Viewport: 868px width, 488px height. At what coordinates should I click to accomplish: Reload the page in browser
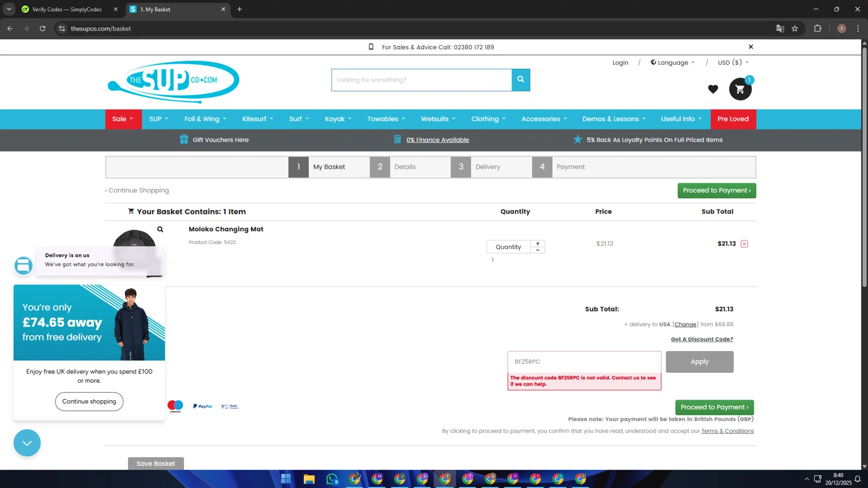pyautogui.click(x=42, y=28)
